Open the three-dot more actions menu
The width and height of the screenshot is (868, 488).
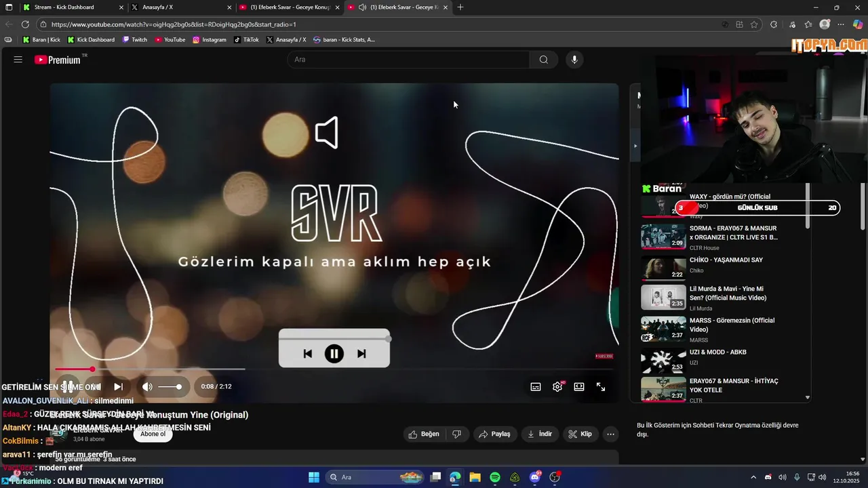(610, 434)
